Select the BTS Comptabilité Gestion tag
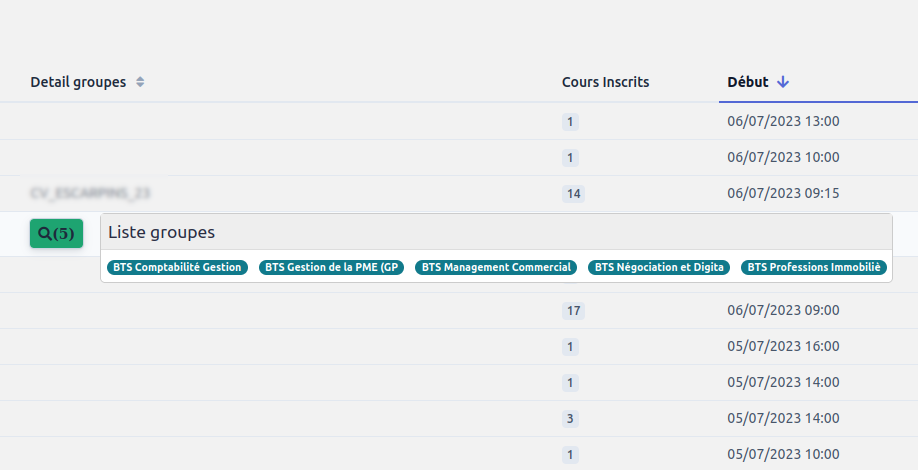918x470 pixels. pyautogui.click(x=177, y=267)
